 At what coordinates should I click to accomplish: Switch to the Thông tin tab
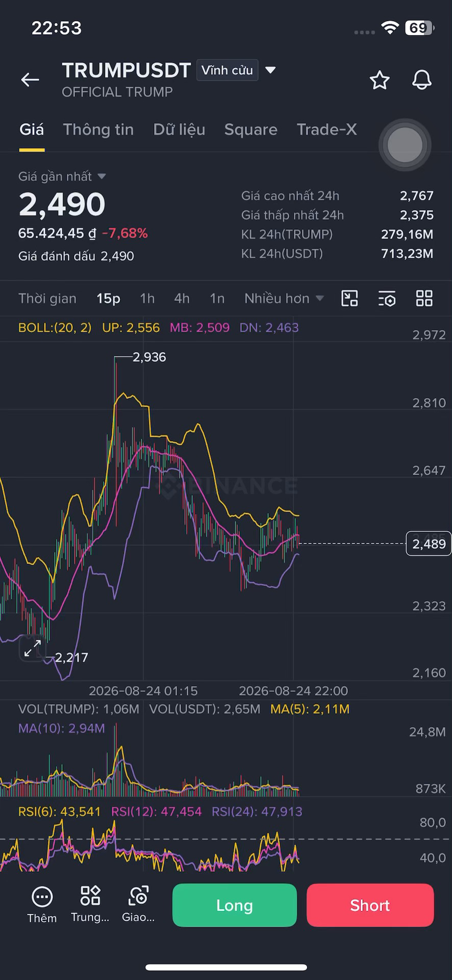click(98, 130)
